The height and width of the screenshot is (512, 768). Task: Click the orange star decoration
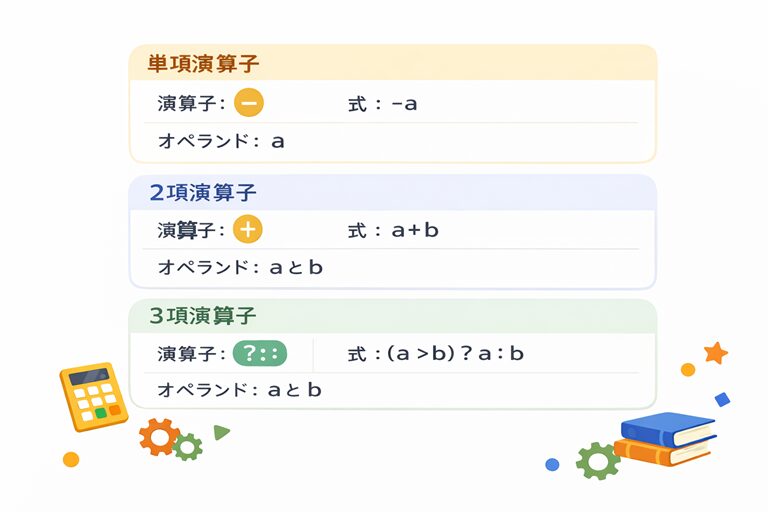(716, 353)
